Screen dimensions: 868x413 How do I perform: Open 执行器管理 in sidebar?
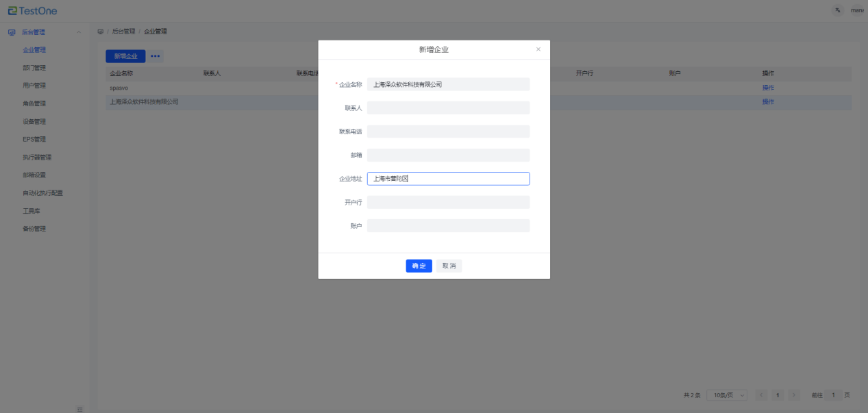[37, 157]
